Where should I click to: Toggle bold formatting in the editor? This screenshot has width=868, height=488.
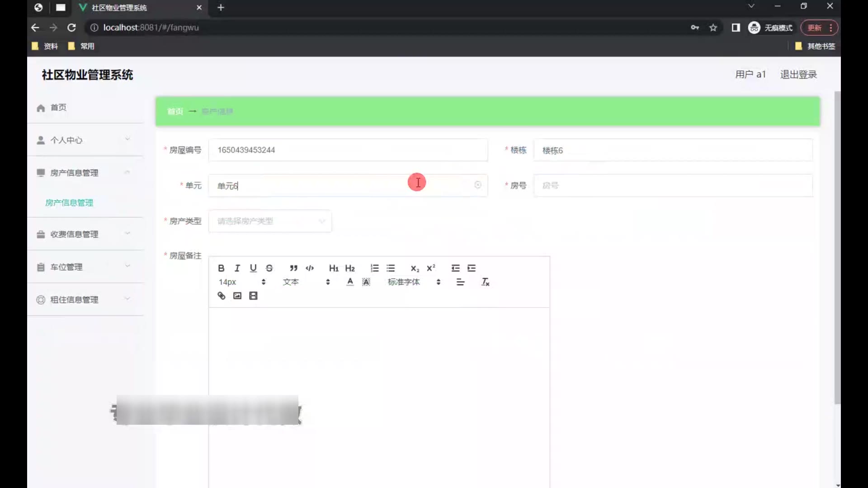221,268
